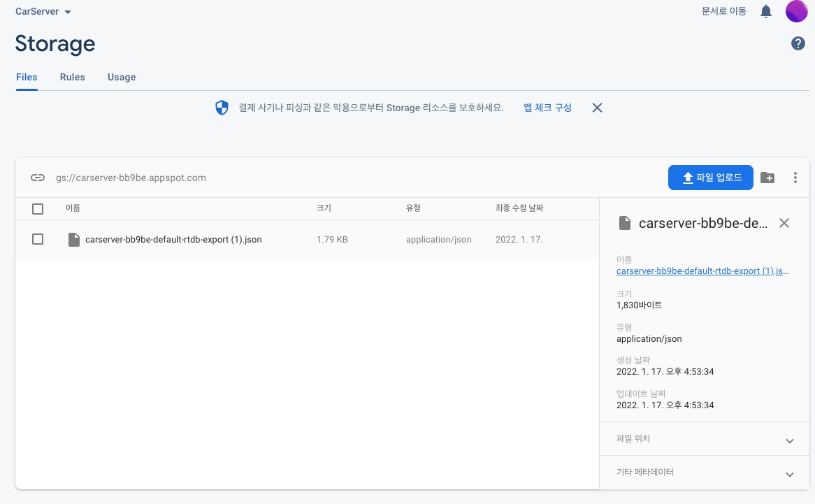The image size is (815, 504).
Task: Click the bucket link chain icon
Action: (x=38, y=178)
